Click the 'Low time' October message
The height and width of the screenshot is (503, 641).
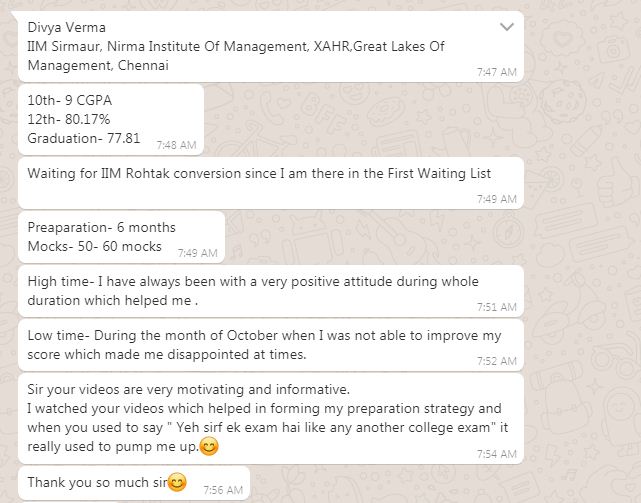click(x=271, y=345)
